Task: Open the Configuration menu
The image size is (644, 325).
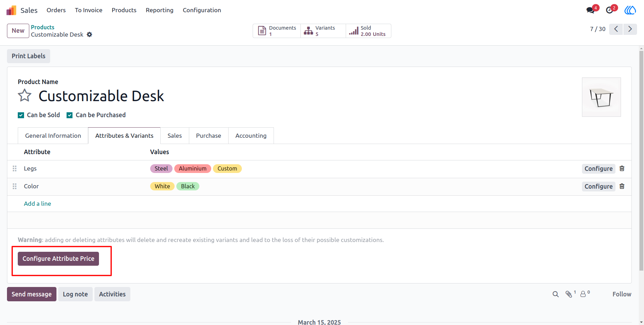Action: (x=202, y=10)
